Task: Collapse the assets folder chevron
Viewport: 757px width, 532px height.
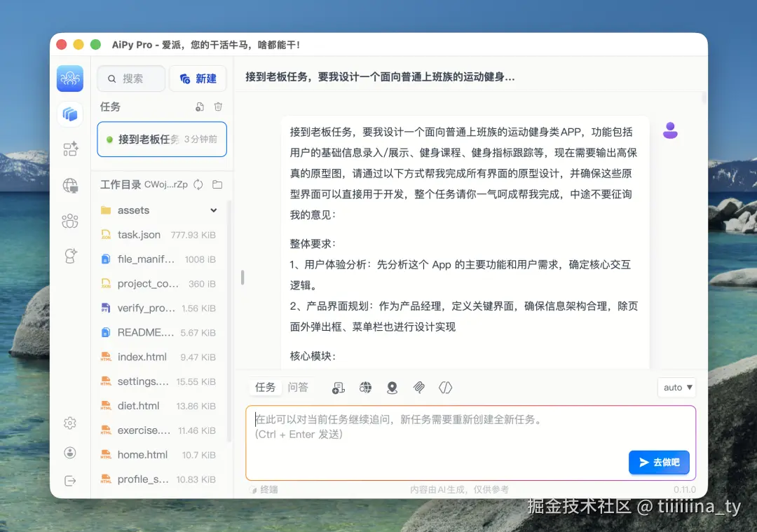Action: [x=212, y=210]
